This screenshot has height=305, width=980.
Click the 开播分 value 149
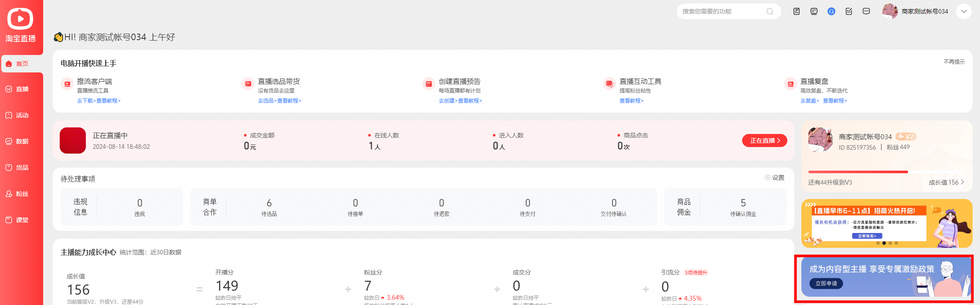tap(227, 286)
